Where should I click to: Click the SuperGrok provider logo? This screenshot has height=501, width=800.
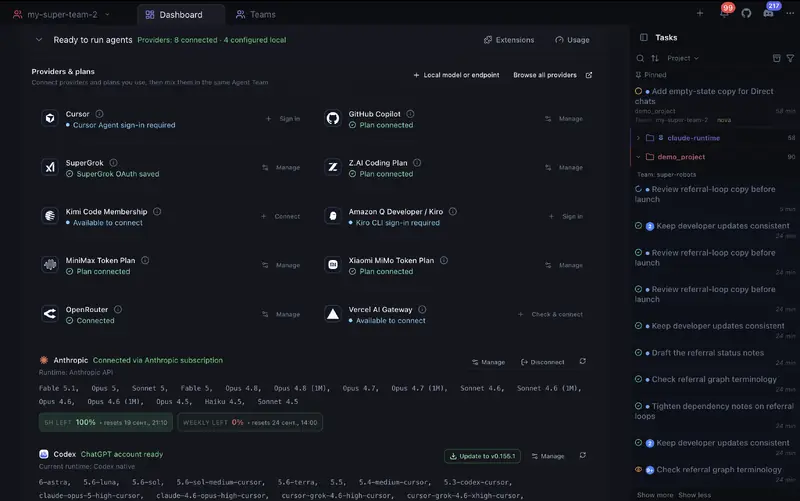click(50, 167)
